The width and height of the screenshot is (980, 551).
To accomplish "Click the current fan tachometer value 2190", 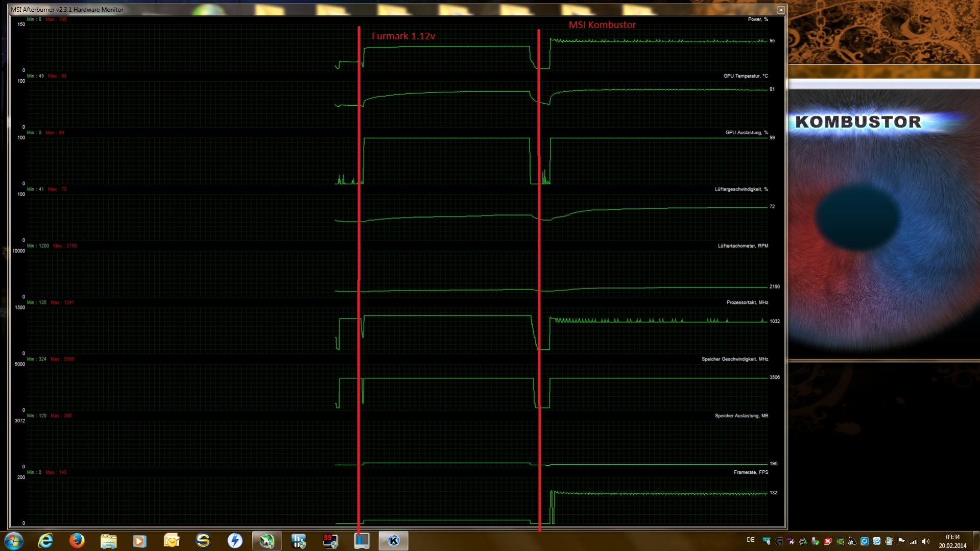I will (775, 287).
